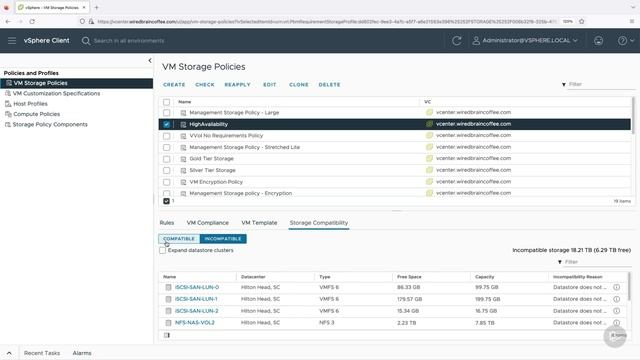Click the HighAvailability policy icon
Screen dimensions: 640x360
tap(183, 124)
